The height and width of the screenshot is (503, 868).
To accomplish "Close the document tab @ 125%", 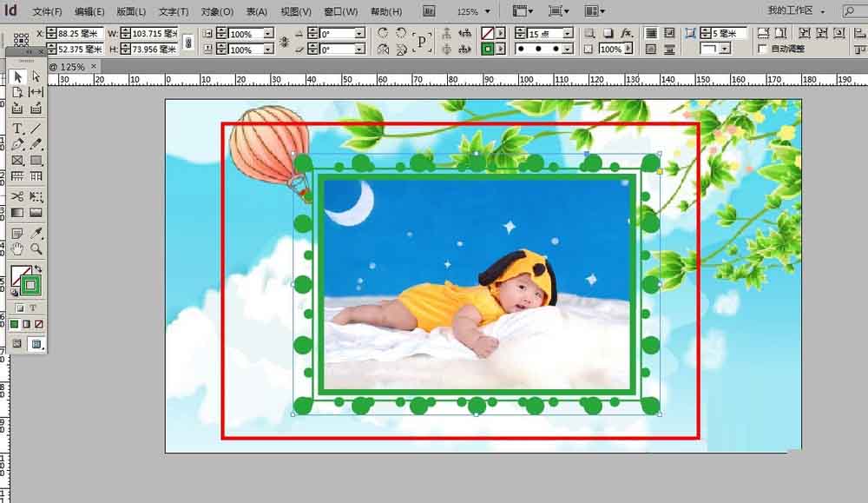I will pos(94,66).
